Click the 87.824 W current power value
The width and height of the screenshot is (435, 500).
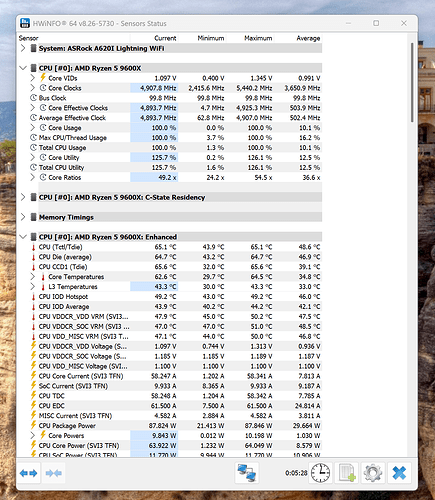(163, 426)
